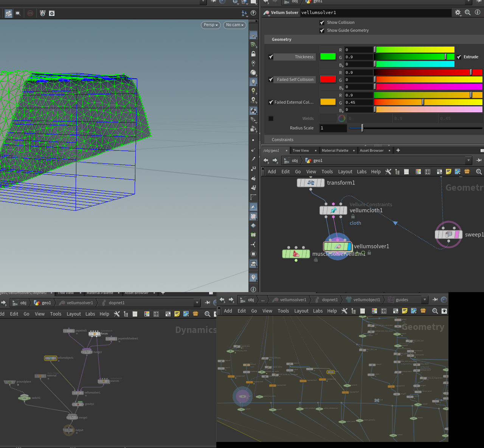Click the vellumobject1 path segment in the guides pane
This screenshot has height=448, width=484.
[x=363, y=300]
